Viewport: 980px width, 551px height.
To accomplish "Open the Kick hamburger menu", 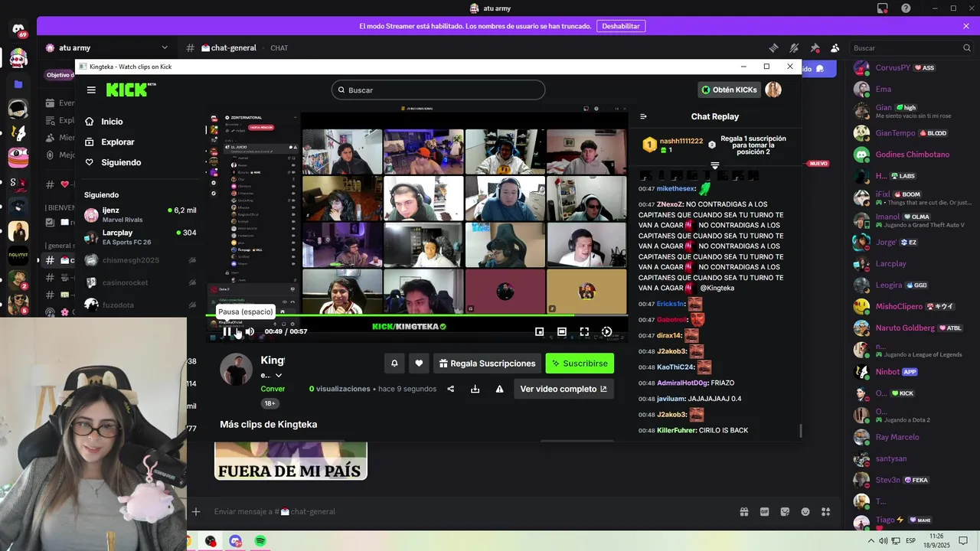I will [91, 90].
